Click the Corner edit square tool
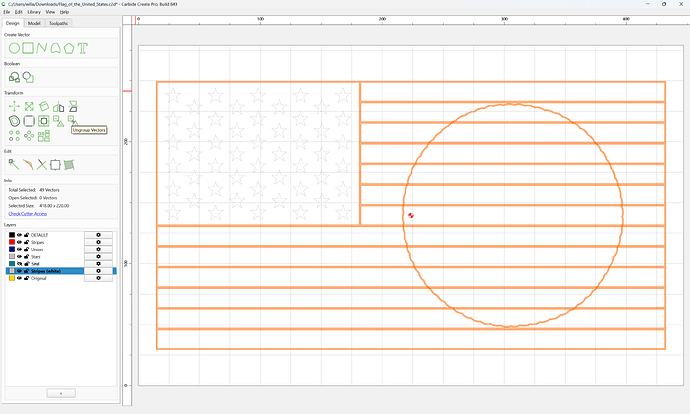The image size is (690, 414). pyautogui.click(x=55, y=165)
